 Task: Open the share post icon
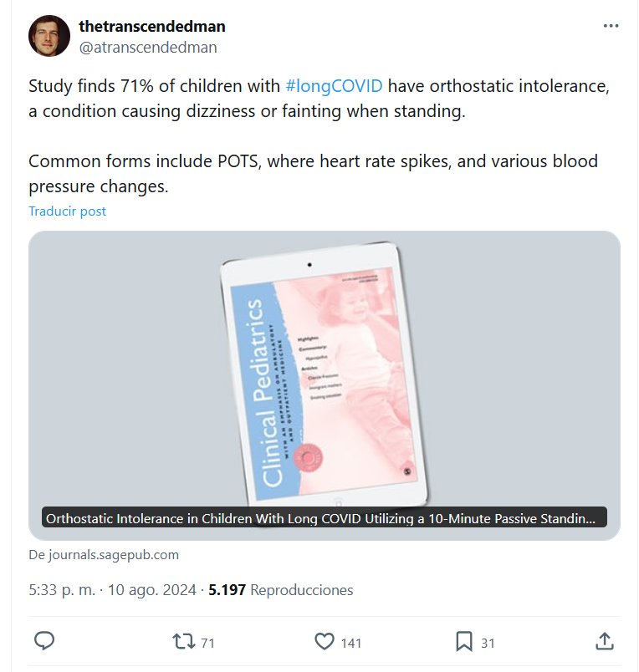[x=605, y=641]
